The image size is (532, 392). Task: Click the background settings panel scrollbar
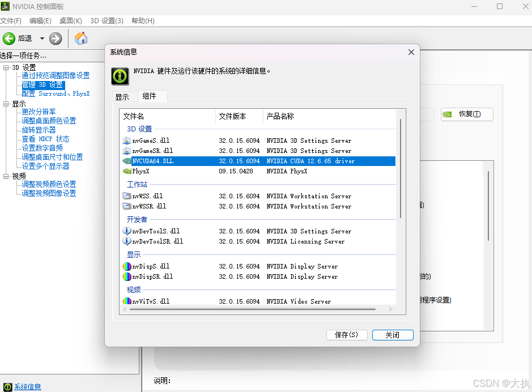pyautogui.click(x=488, y=206)
